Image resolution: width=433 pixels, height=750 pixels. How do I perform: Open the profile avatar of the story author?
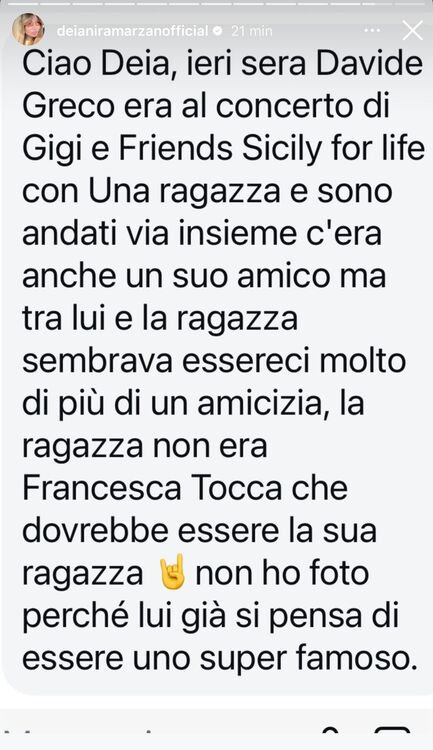pos(29,29)
